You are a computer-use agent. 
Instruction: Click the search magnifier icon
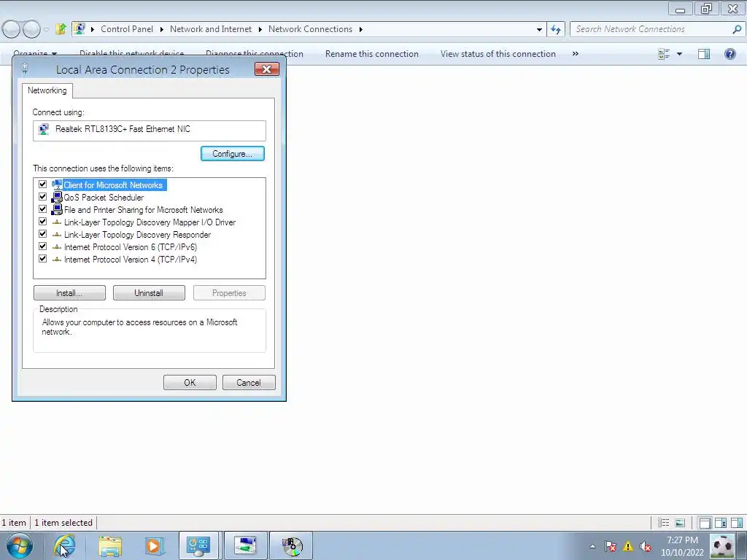pos(737,29)
